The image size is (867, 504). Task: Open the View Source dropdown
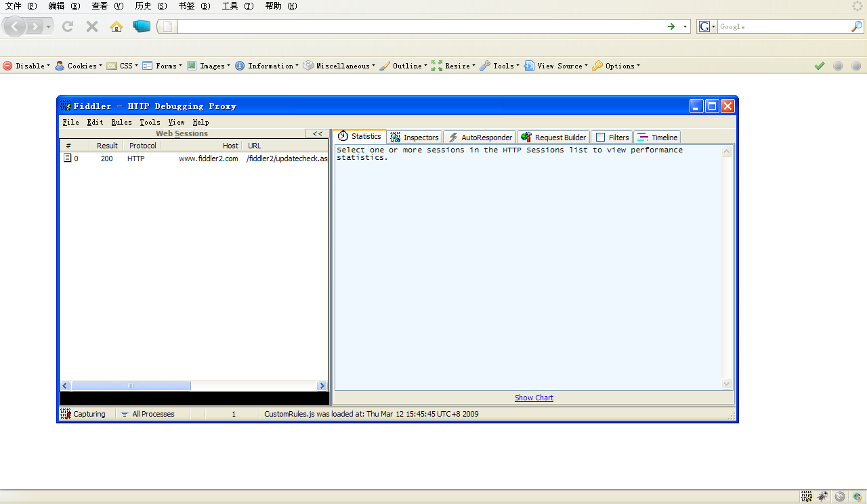556,66
